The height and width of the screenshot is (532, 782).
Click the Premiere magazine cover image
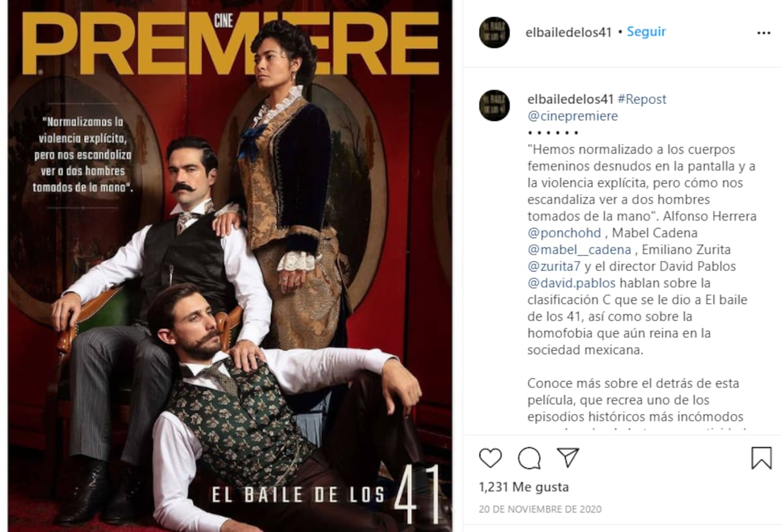(x=230, y=266)
